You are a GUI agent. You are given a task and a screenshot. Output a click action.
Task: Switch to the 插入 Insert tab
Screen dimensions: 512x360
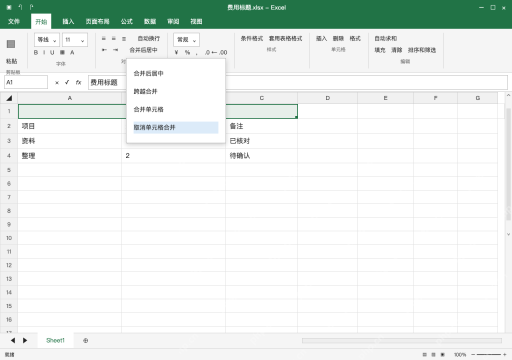(68, 21)
